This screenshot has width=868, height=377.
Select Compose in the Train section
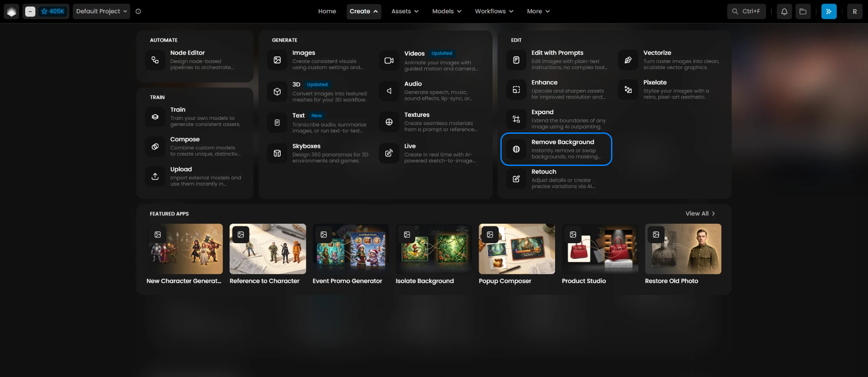(195, 146)
